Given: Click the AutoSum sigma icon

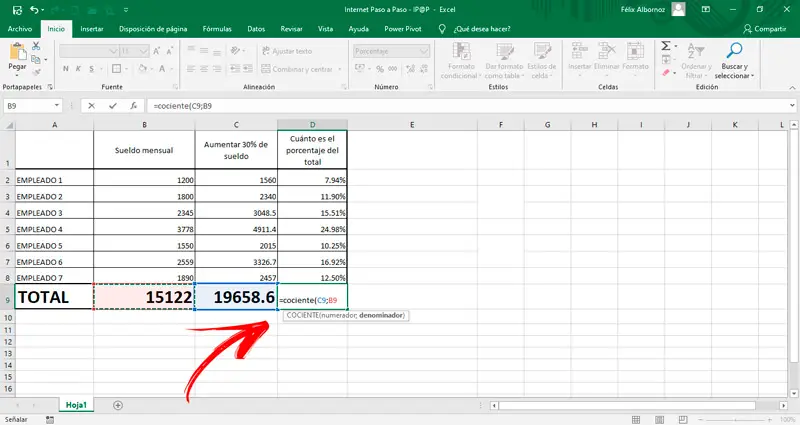Looking at the screenshot, I should tap(665, 46).
